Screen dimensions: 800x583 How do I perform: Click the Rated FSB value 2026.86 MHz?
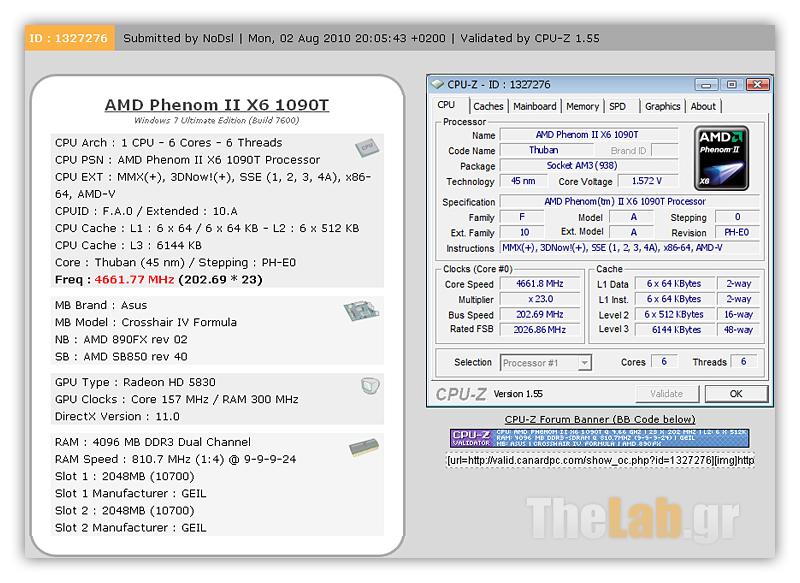coord(540,329)
